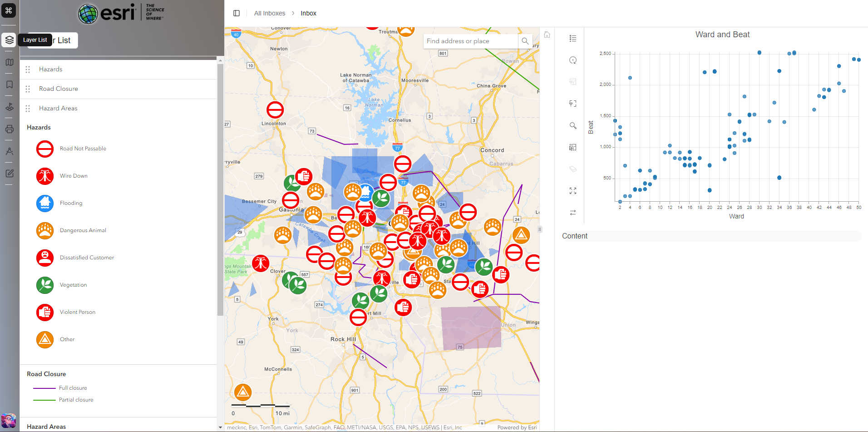Toggle the side panel collapse icon
The image size is (868, 432).
[x=237, y=13]
